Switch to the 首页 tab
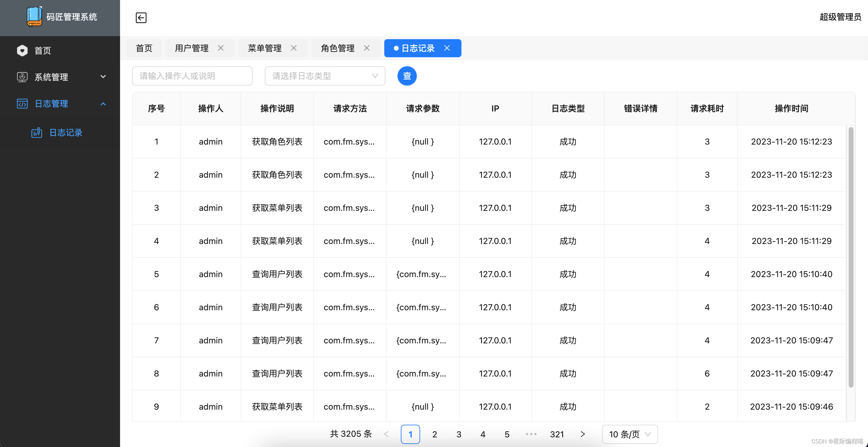868x447 pixels. point(144,48)
